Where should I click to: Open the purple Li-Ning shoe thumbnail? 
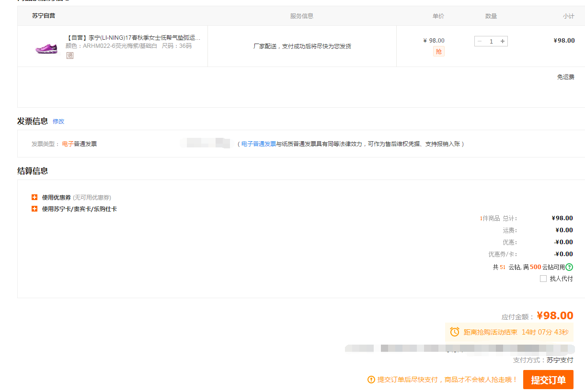(x=46, y=48)
